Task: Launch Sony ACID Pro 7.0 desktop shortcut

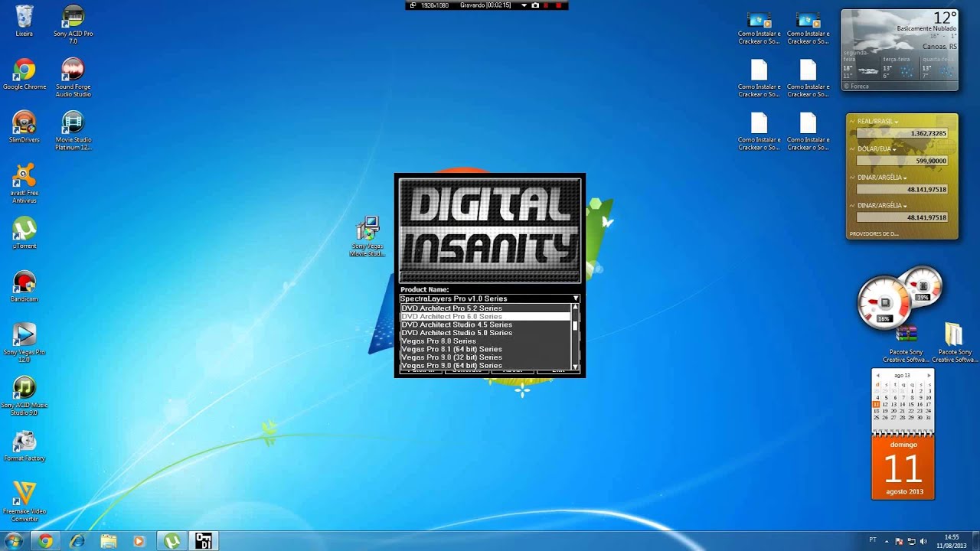Action: click(x=73, y=24)
